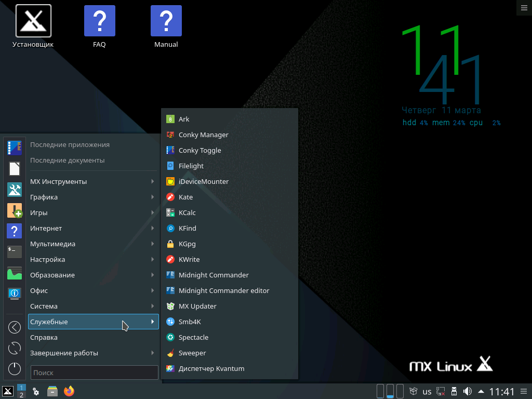Image resolution: width=532 pixels, height=399 pixels.
Task: Click the KWrite pencil icon
Action: click(x=170, y=260)
